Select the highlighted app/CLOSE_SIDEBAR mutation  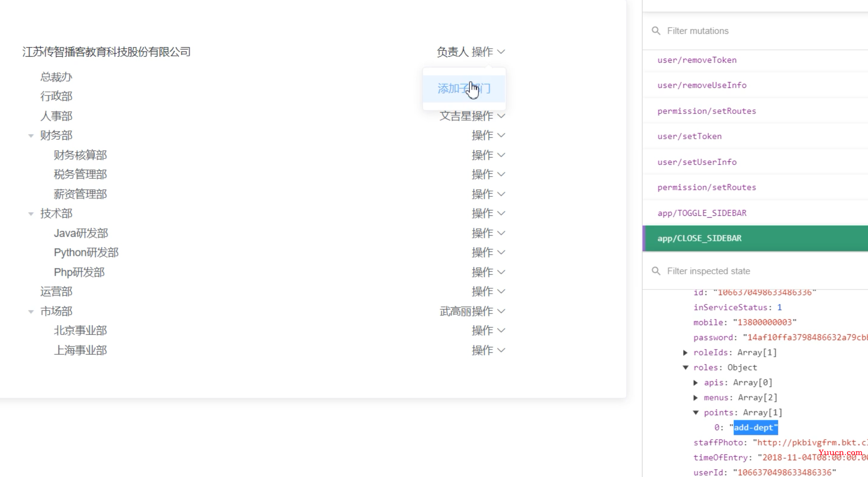755,238
